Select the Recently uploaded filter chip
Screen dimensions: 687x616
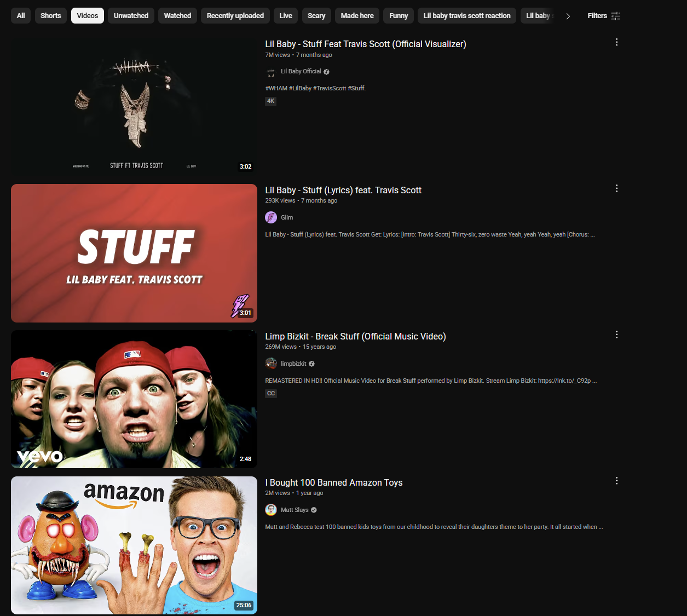click(235, 16)
